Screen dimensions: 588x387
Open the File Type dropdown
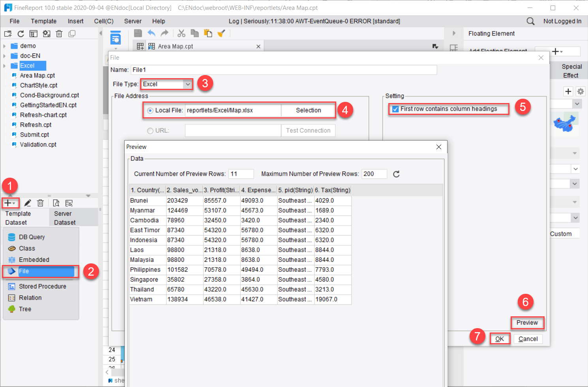pos(187,84)
